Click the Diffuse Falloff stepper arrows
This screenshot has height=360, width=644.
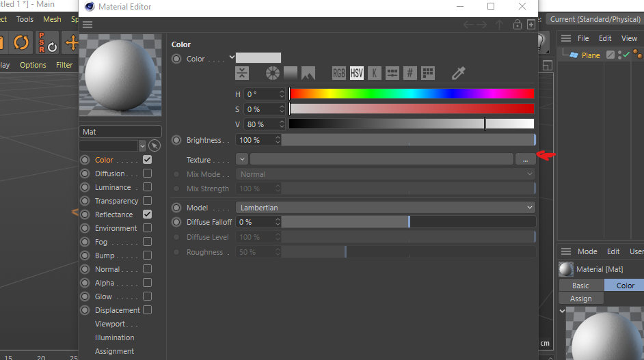click(278, 222)
